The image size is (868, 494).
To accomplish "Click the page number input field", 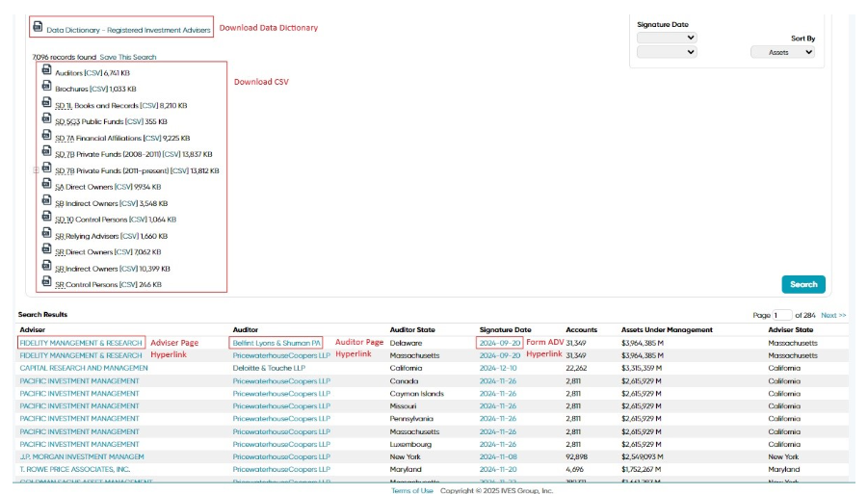I will pyautogui.click(x=782, y=315).
